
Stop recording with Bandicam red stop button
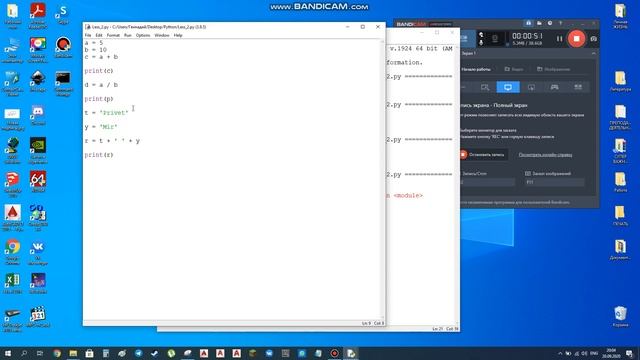tap(576, 38)
